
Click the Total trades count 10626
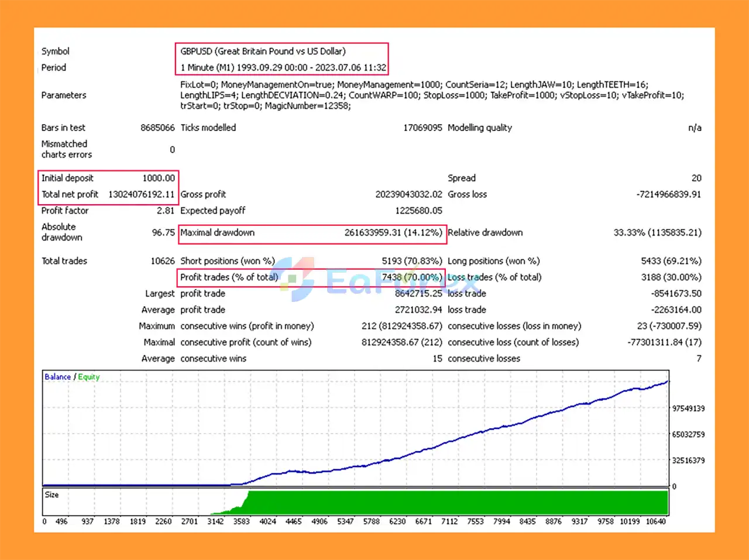[x=163, y=261]
